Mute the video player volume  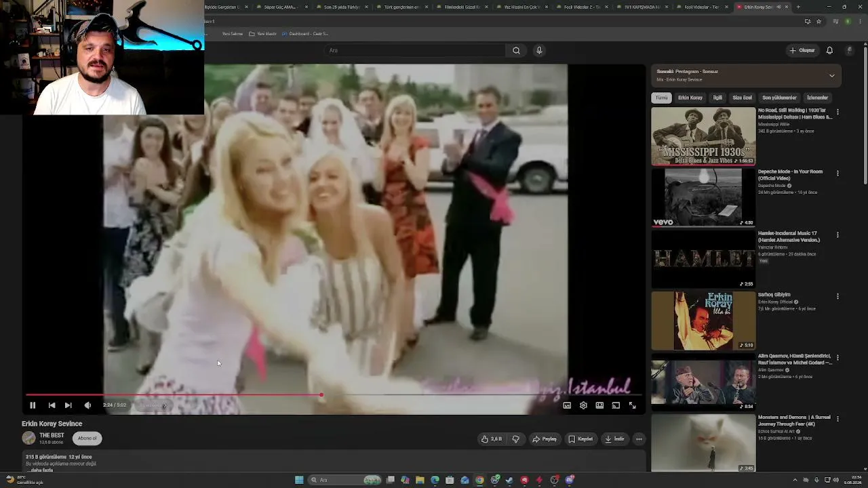coord(87,405)
